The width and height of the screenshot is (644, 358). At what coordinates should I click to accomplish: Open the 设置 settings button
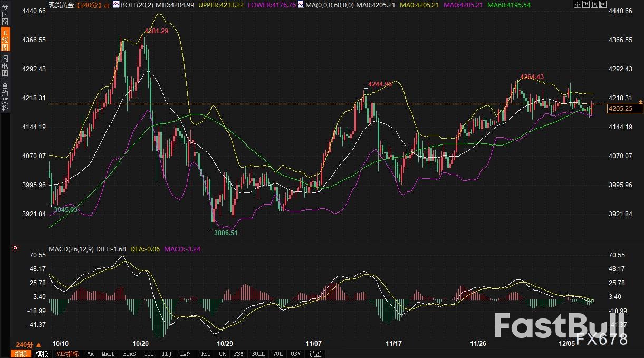click(315, 354)
